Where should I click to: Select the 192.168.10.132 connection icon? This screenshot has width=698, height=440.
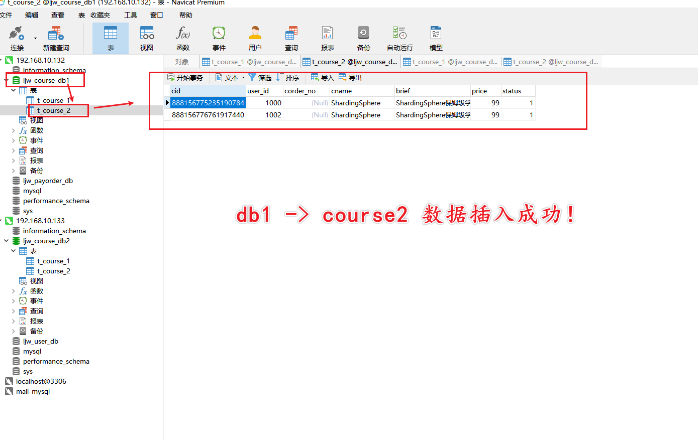(9, 60)
